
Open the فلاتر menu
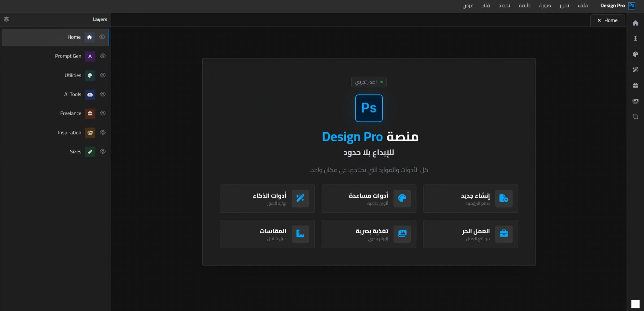tap(486, 5)
